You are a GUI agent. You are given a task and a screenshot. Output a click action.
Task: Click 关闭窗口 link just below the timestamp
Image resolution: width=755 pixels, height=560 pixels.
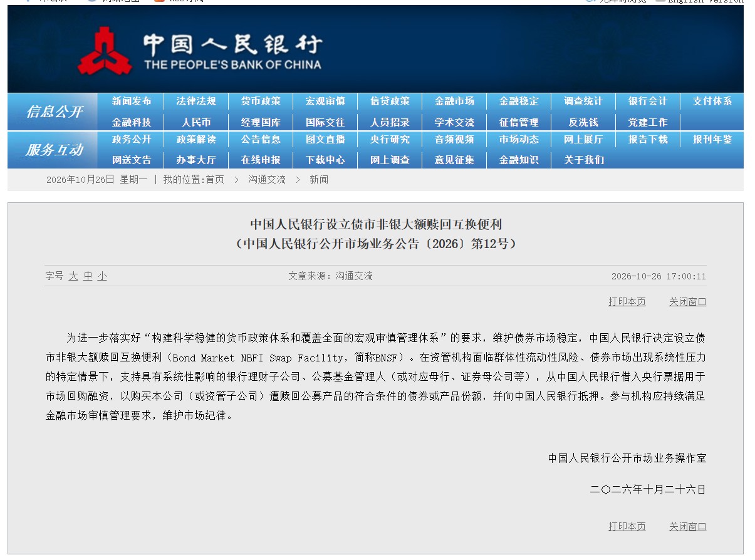[x=687, y=301]
